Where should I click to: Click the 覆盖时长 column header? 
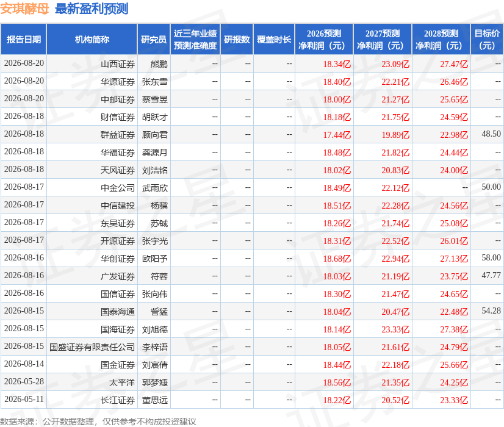tap(274, 39)
